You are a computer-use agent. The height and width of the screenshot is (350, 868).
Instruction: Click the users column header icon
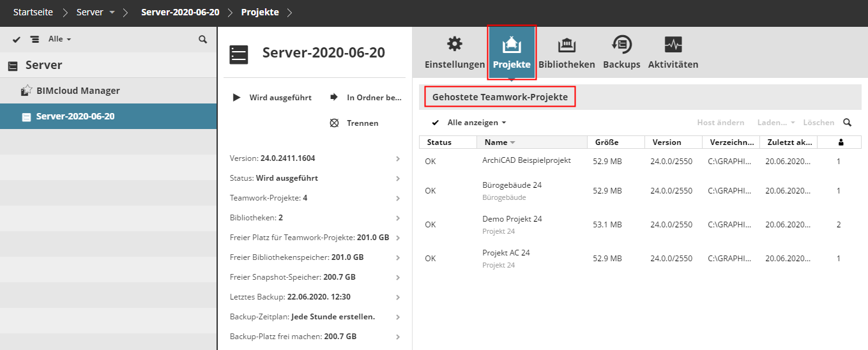pyautogui.click(x=841, y=142)
